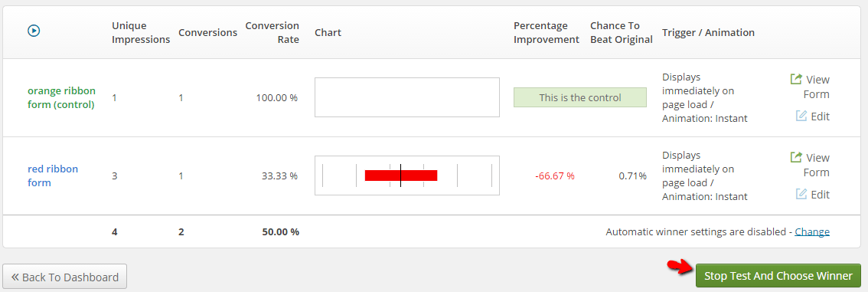Open the red ribbon form link

click(53, 176)
